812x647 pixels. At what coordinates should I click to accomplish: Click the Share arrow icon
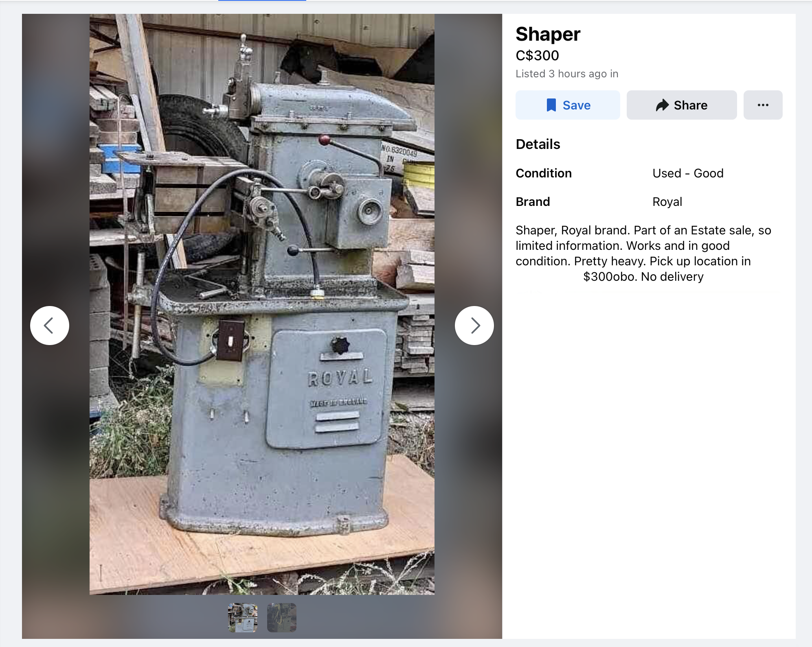[662, 105]
